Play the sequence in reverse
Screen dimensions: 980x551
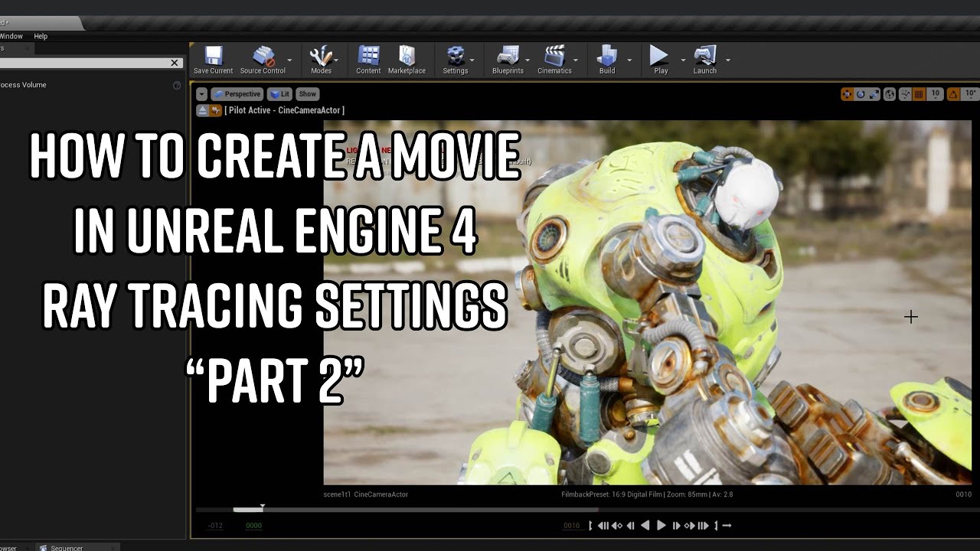[x=645, y=526]
